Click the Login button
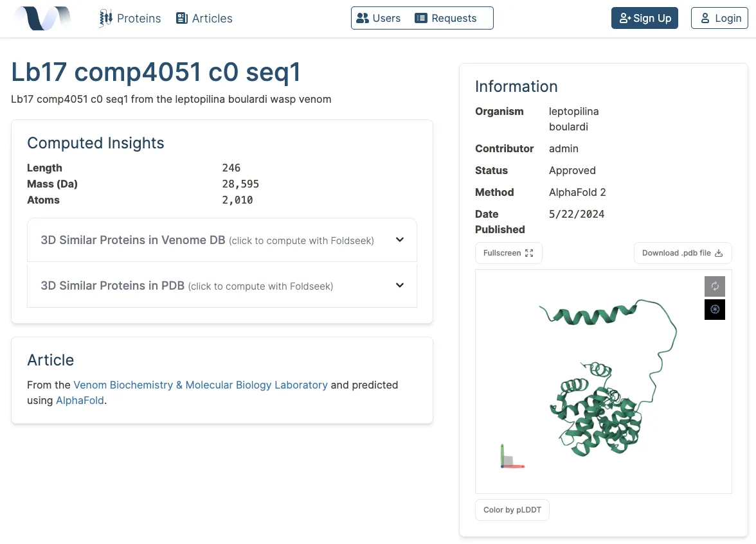The width and height of the screenshot is (756, 544). [x=719, y=19]
